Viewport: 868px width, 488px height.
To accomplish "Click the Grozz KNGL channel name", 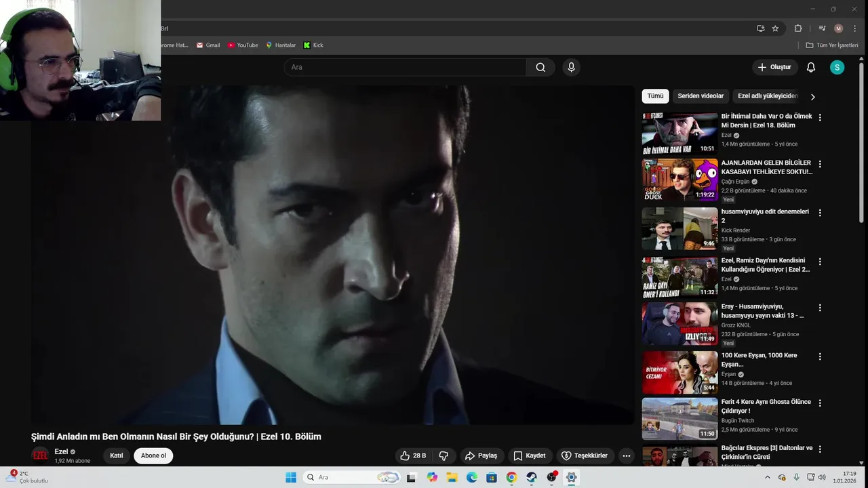I will click(736, 325).
